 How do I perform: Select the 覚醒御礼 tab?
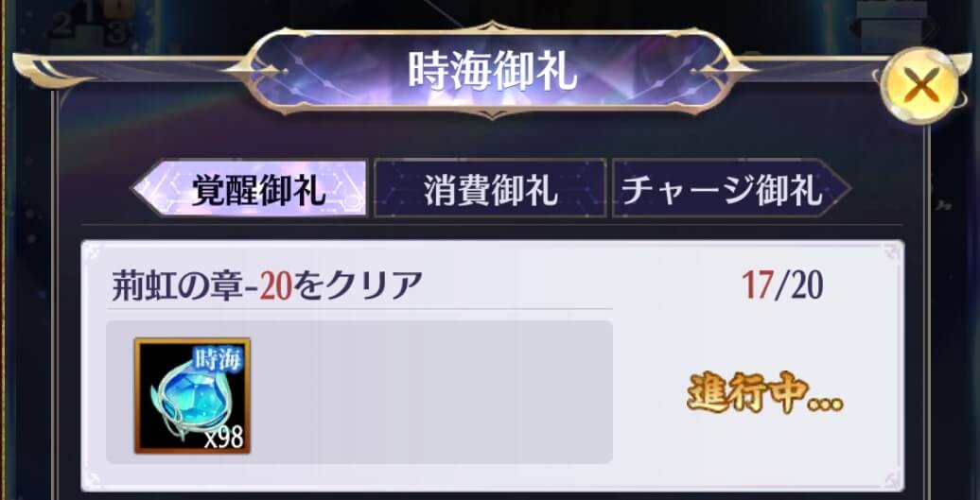(x=250, y=188)
